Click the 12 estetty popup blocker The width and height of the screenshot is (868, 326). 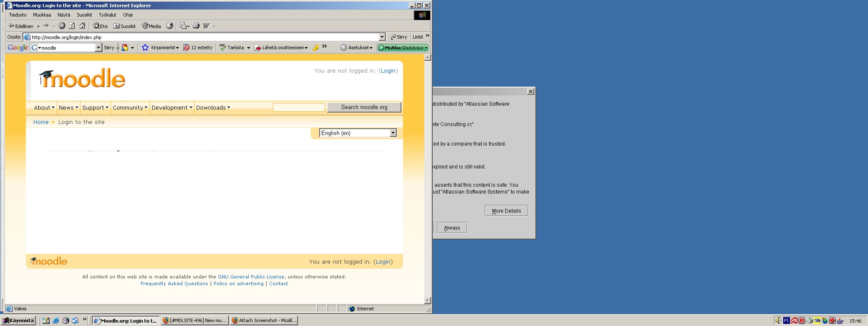coord(198,48)
